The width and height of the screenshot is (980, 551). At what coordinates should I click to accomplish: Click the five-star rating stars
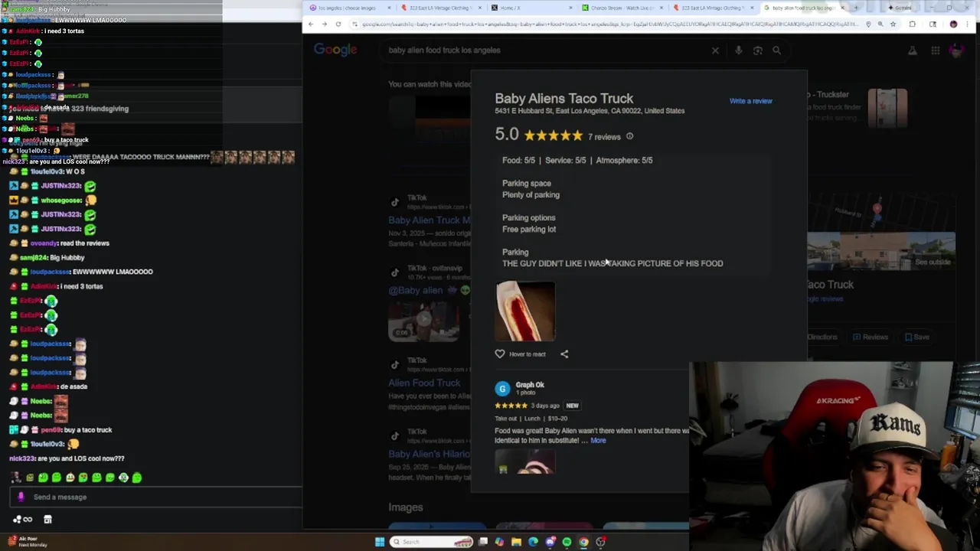(554, 136)
